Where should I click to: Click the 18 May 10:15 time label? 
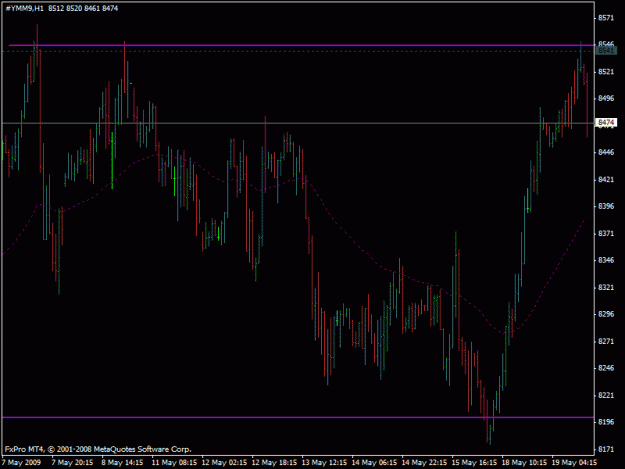coord(524,462)
